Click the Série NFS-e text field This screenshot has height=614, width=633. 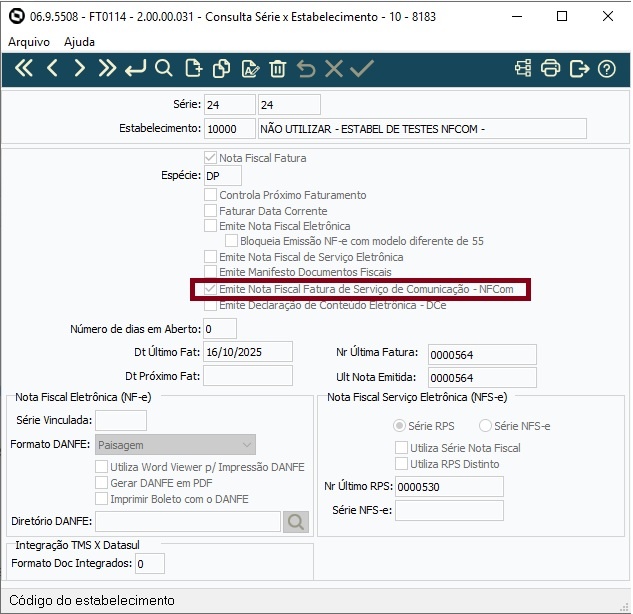449,511
